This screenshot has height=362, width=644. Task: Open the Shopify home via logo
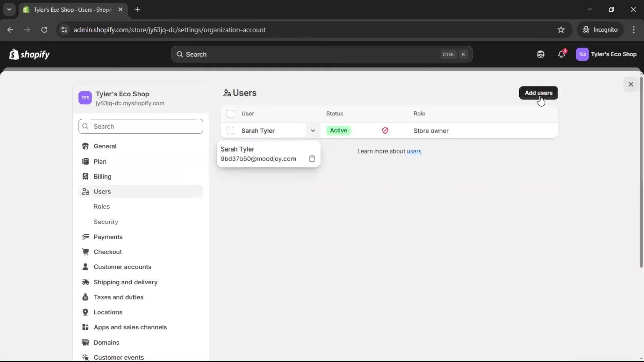point(29,54)
